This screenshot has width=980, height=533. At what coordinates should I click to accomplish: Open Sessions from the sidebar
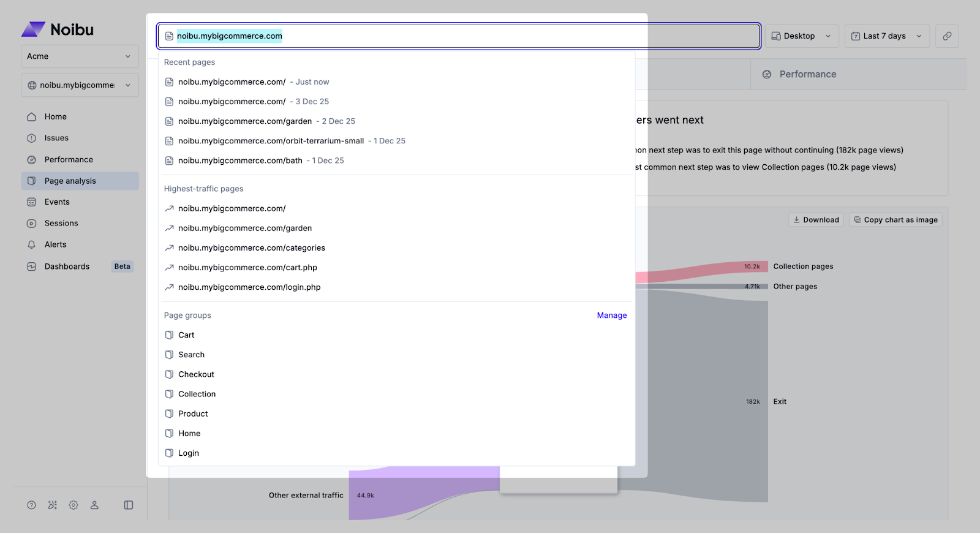(80, 223)
